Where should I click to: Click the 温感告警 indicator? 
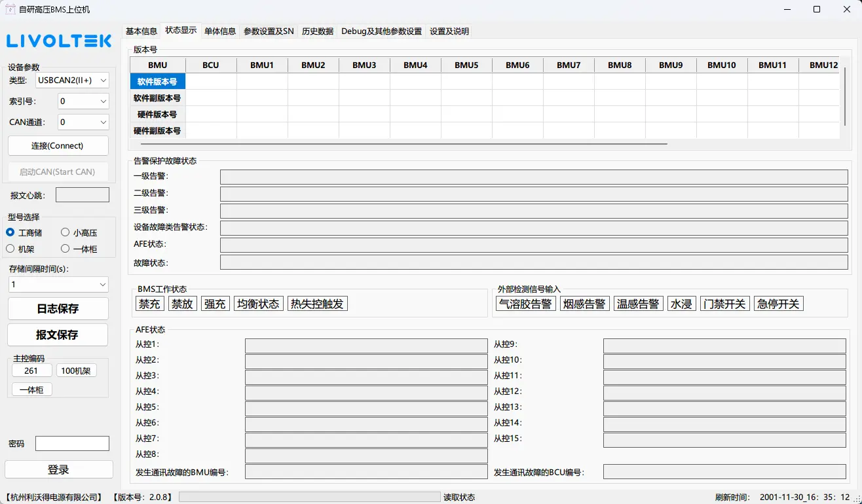pos(638,304)
